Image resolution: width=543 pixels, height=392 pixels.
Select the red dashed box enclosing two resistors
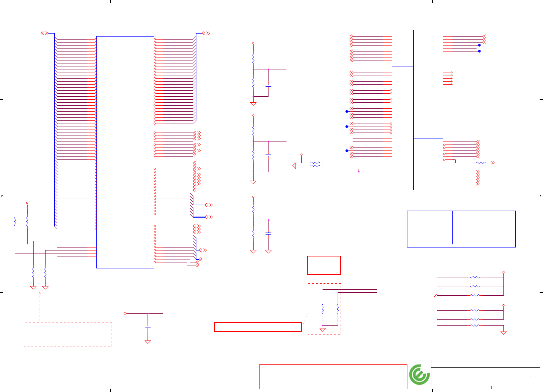tap(324, 309)
